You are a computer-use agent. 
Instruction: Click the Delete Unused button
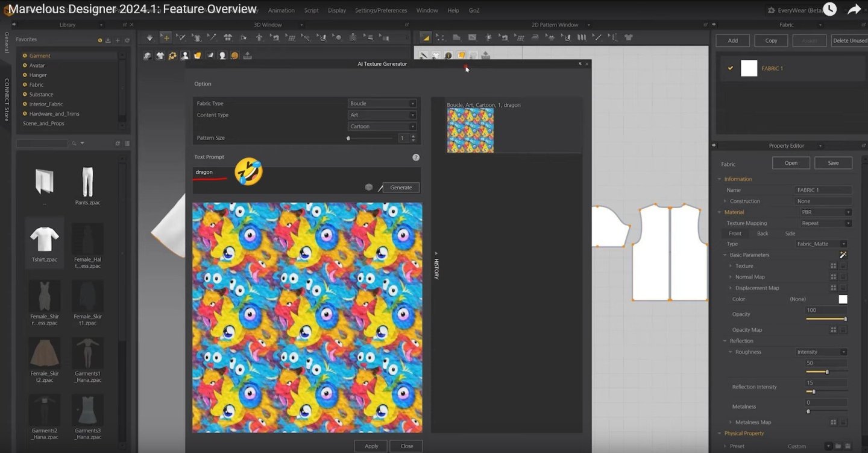pyautogui.click(x=850, y=40)
